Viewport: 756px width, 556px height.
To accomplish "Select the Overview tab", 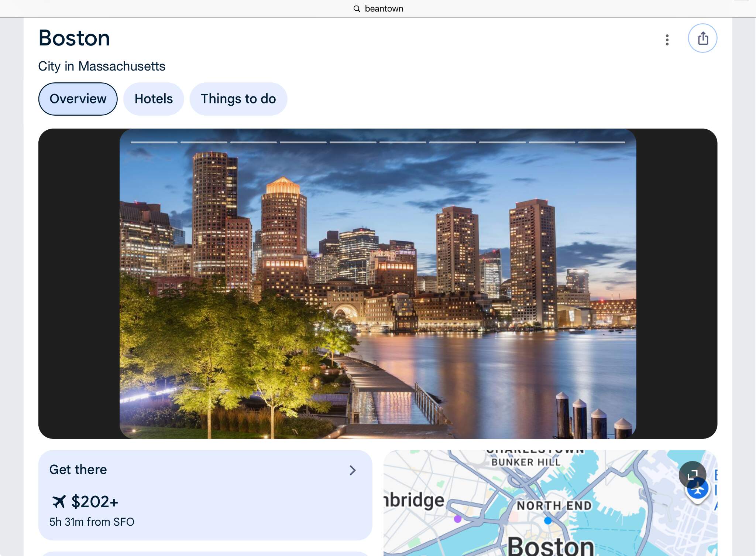I will [78, 99].
